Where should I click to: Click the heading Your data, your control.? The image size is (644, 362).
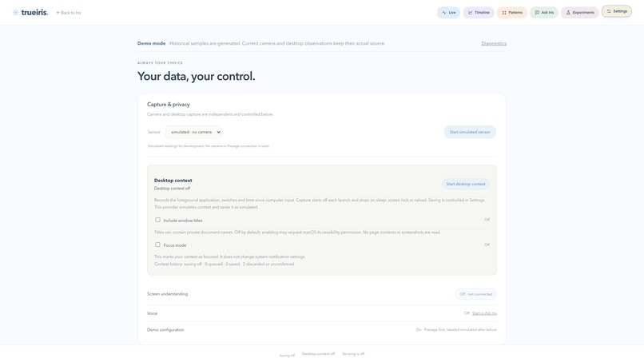[196, 77]
